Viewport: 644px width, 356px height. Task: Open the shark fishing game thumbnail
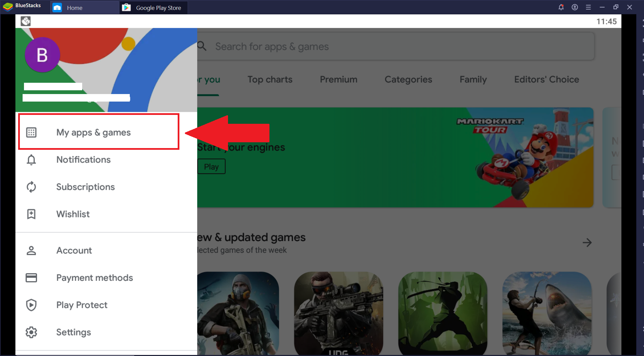[x=547, y=313]
